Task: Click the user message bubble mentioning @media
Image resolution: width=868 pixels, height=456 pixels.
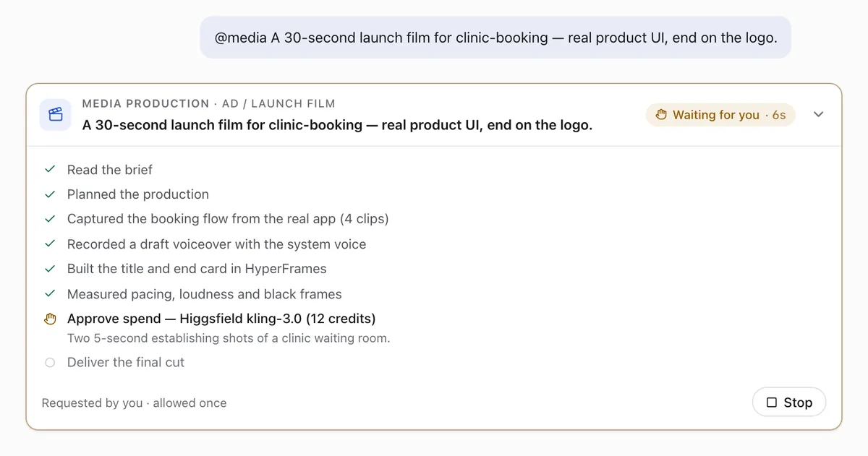Action: pyautogui.click(x=495, y=38)
